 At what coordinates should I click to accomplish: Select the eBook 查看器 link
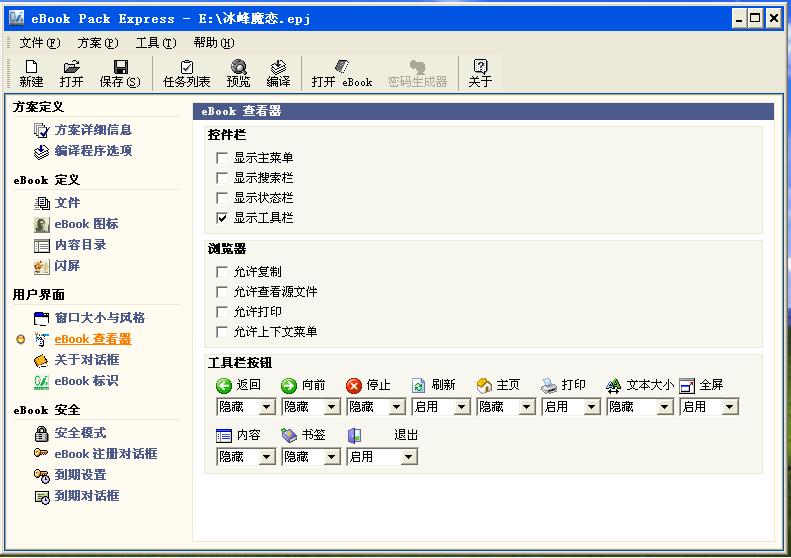tap(93, 339)
